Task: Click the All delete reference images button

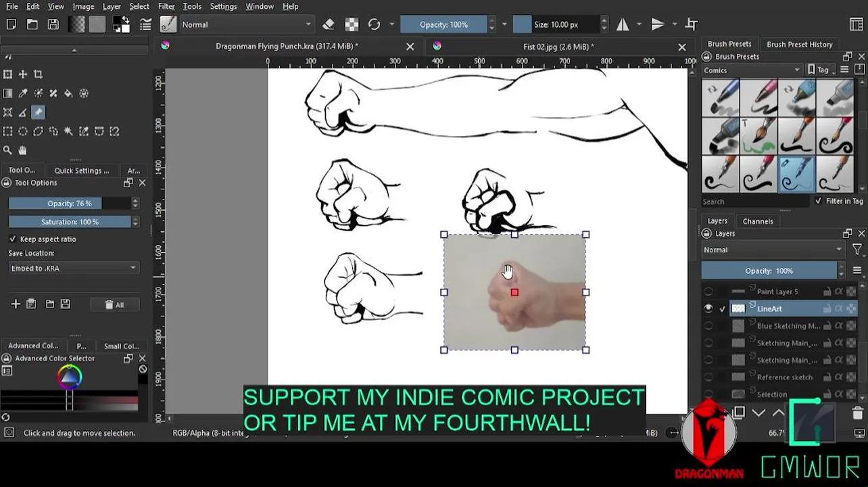Action: coord(114,304)
